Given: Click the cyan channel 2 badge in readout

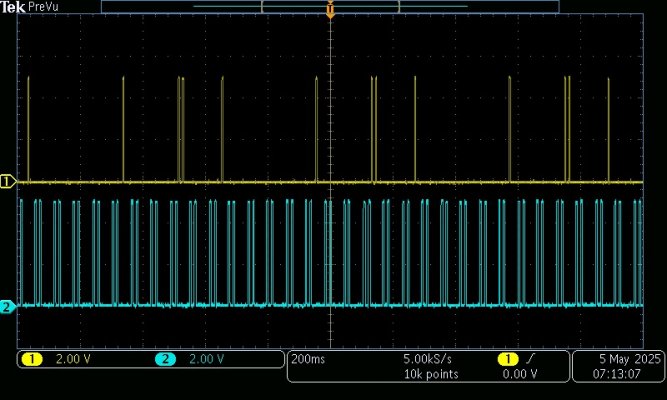Looking at the screenshot, I should [x=165, y=360].
